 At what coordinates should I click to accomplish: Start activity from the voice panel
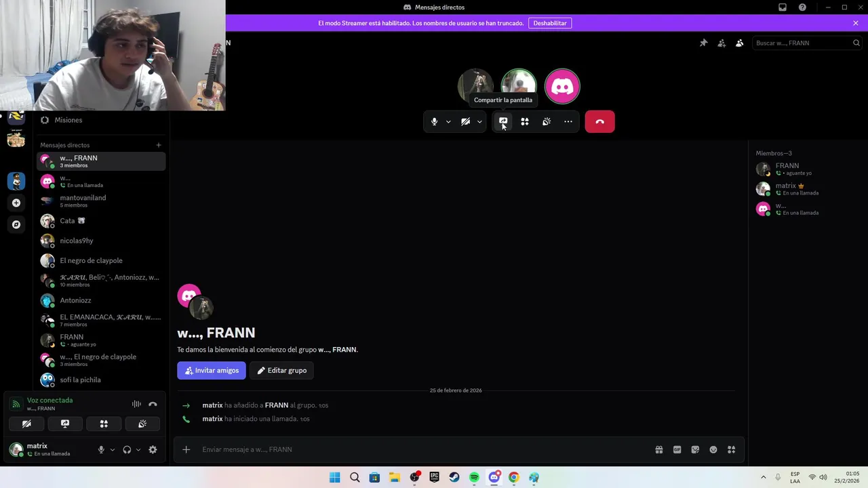(104, 424)
